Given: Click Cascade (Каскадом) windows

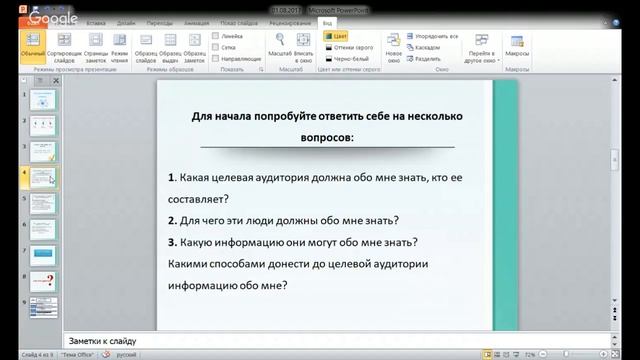Looking at the screenshot, I should tap(423, 47).
